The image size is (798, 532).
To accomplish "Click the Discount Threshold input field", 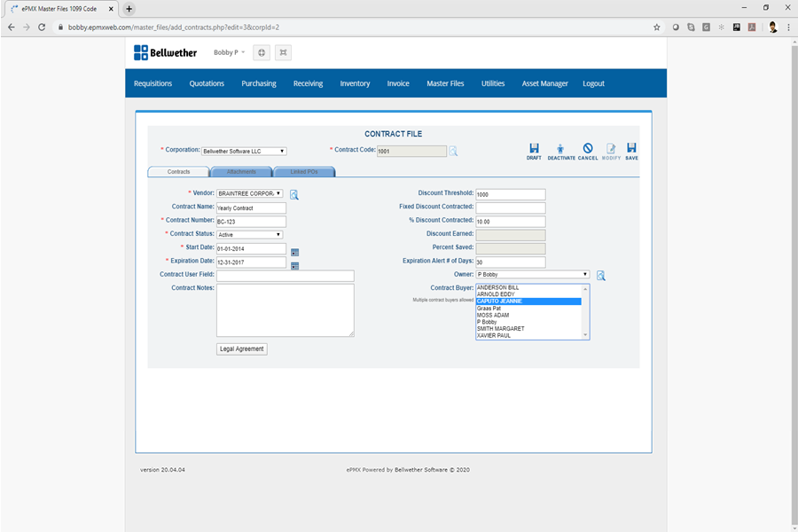I will pos(510,194).
